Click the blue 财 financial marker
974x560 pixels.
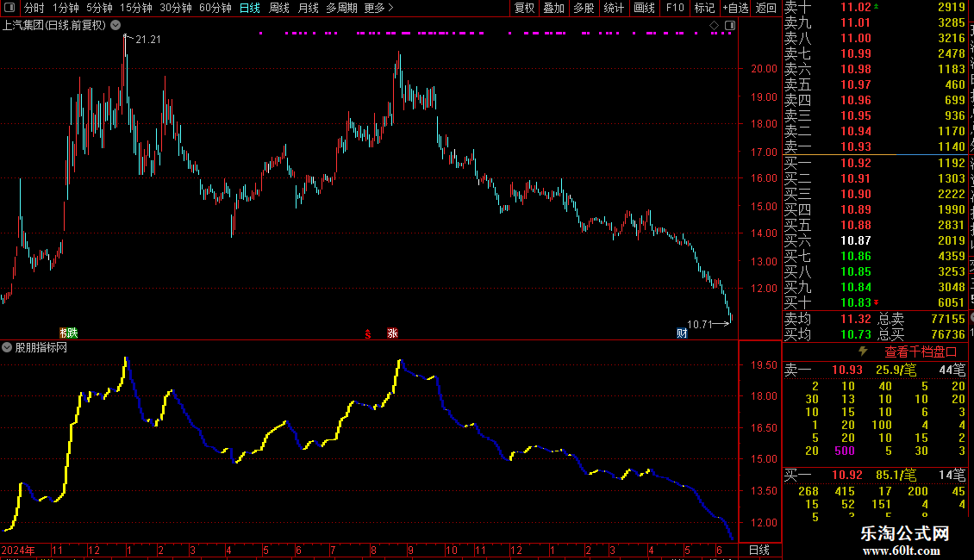[682, 333]
